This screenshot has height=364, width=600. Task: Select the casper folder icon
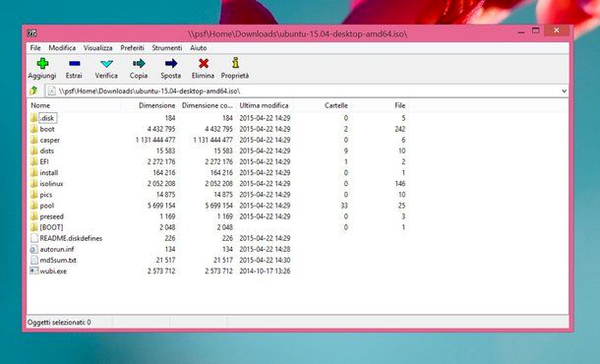[34, 140]
